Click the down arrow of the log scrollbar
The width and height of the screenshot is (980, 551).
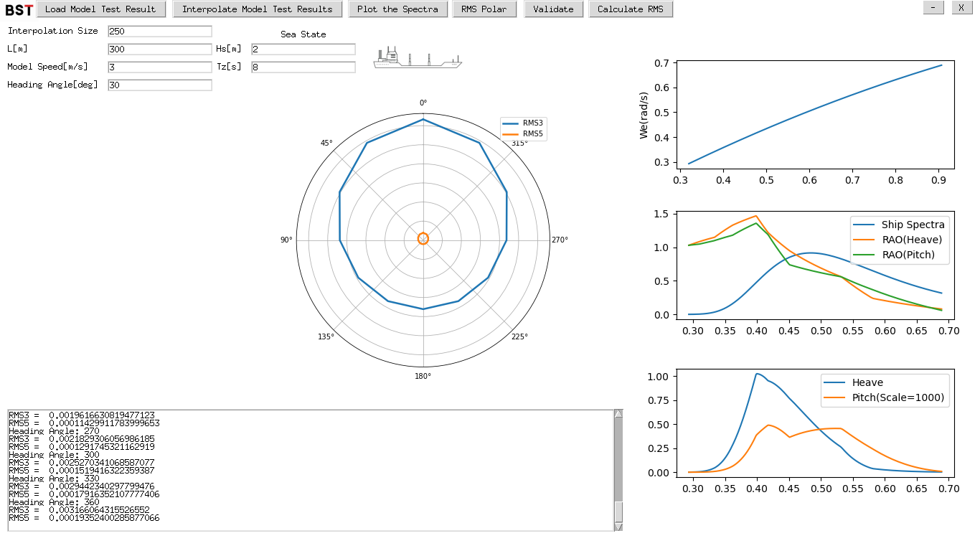point(617,527)
